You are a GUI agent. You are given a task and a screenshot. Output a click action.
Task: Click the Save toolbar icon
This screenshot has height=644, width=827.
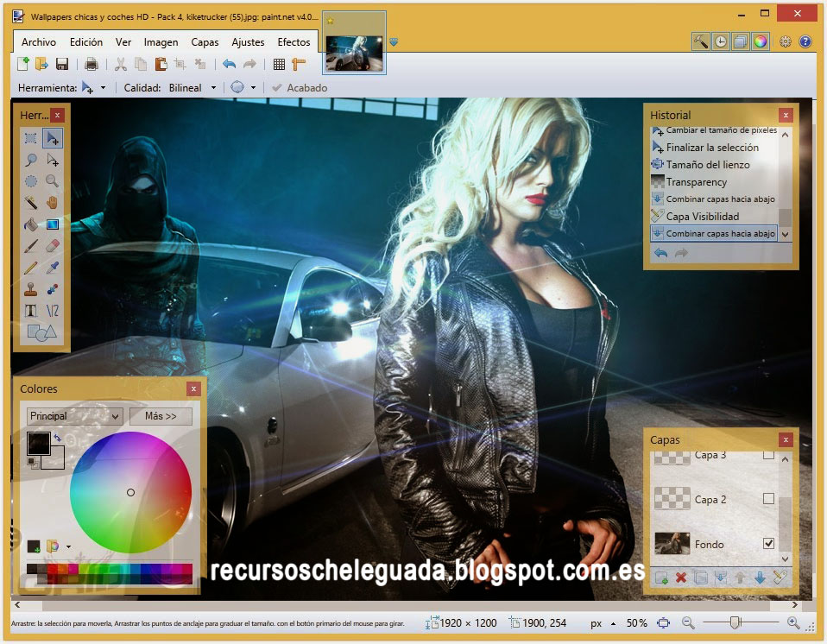[x=61, y=65]
